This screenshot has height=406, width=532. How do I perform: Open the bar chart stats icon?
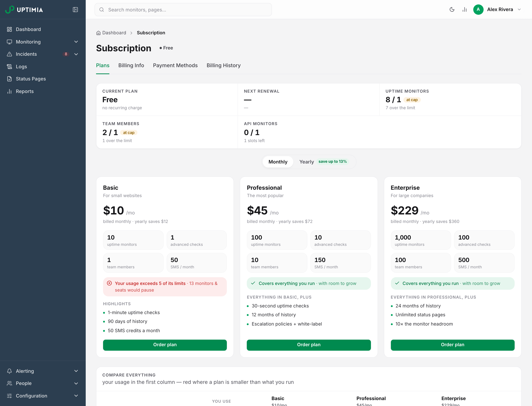point(465,9)
